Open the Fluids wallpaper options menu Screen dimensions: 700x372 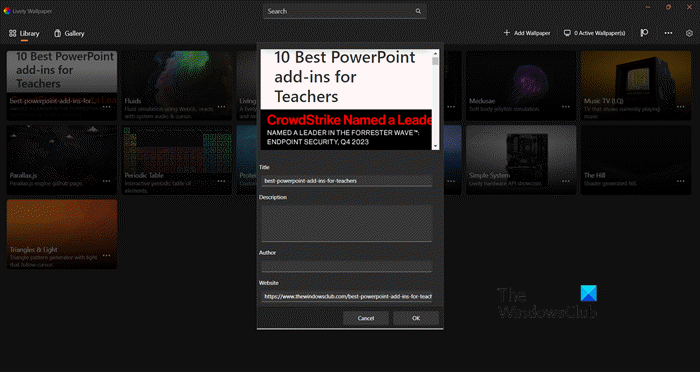(x=221, y=107)
